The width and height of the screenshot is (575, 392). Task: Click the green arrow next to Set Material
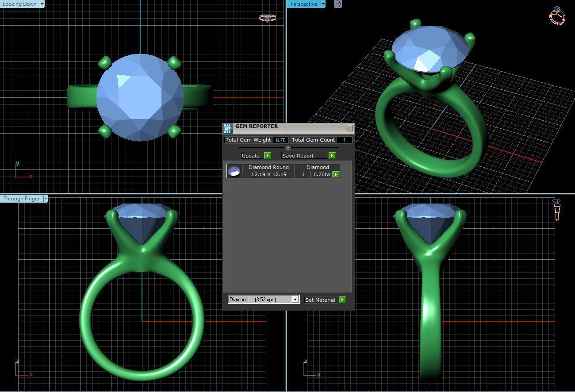coord(342,300)
